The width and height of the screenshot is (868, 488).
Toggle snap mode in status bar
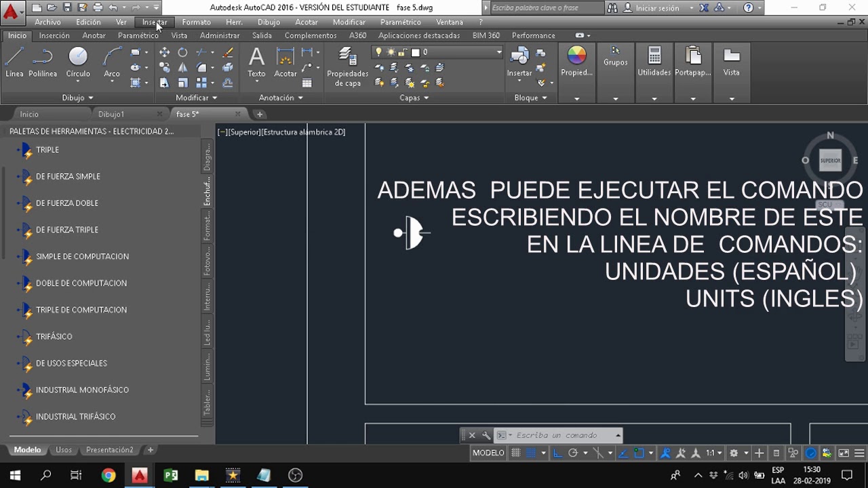click(531, 453)
